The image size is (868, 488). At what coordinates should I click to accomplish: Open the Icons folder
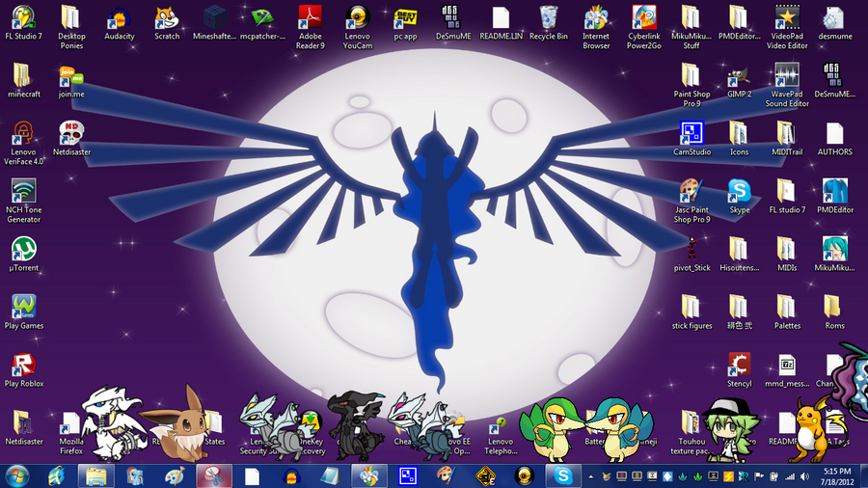pyautogui.click(x=739, y=138)
